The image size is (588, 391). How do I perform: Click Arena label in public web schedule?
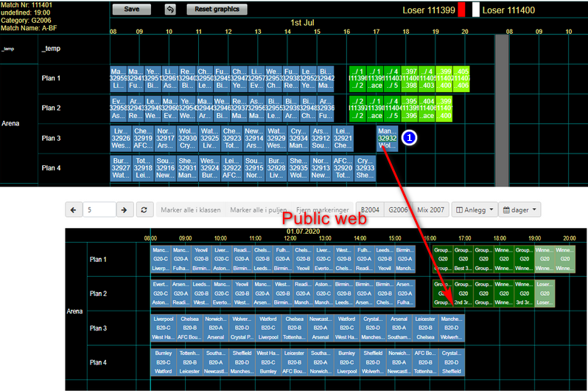[74, 311]
